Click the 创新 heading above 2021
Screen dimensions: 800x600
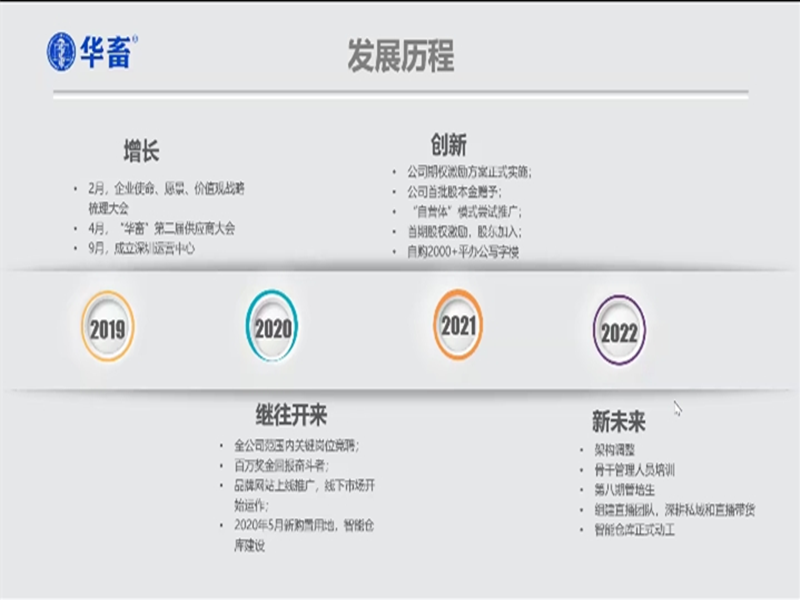tap(449, 144)
